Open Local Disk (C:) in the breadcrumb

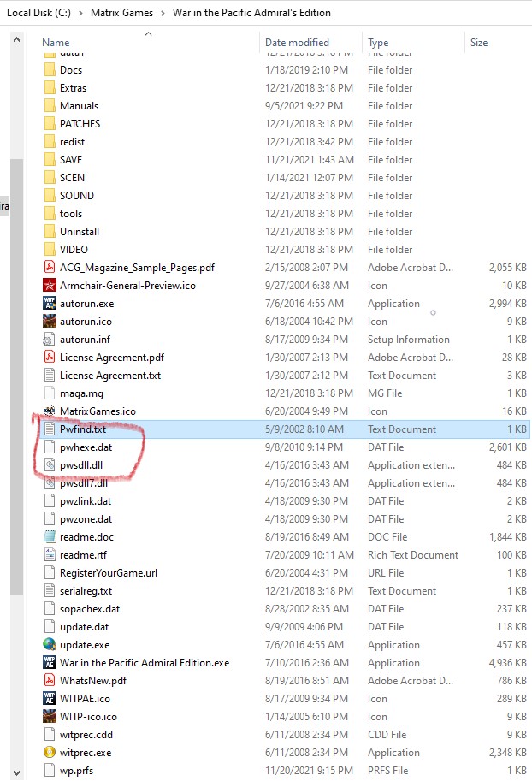pos(38,13)
